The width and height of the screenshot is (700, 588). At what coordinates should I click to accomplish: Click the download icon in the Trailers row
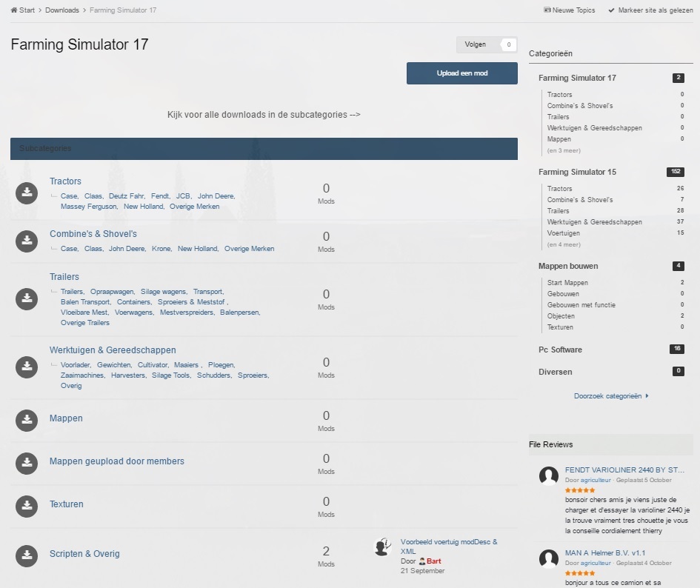27,298
